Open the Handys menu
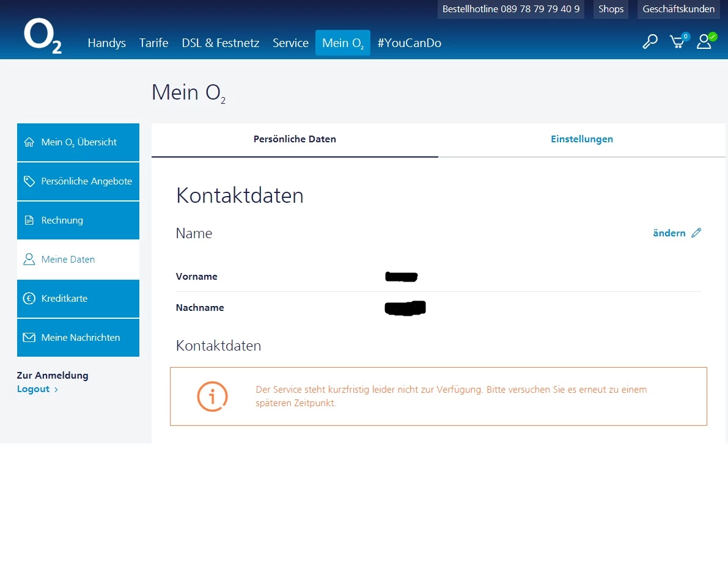This screenshot has height=579, width=728. pos(107,43)
